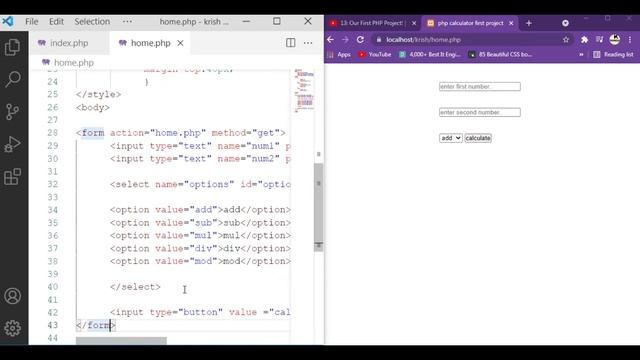Screen dimensions: 640x360
Task: Show more bookmarks with the chevron
Action: [581, 54]
